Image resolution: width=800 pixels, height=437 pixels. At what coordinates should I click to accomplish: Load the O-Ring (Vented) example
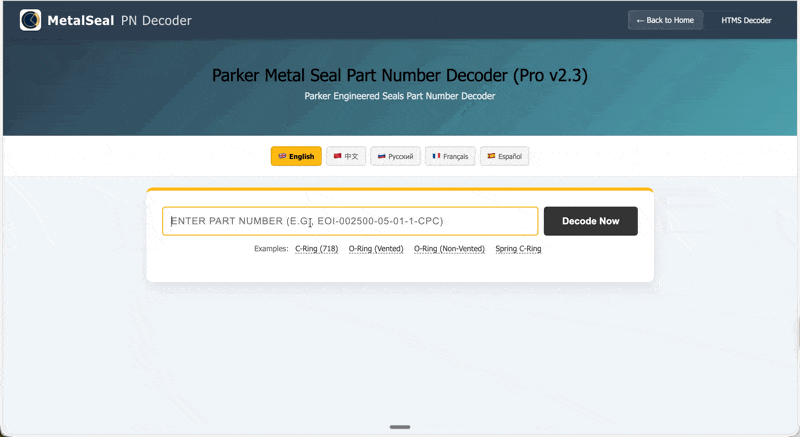click(376, 249)
